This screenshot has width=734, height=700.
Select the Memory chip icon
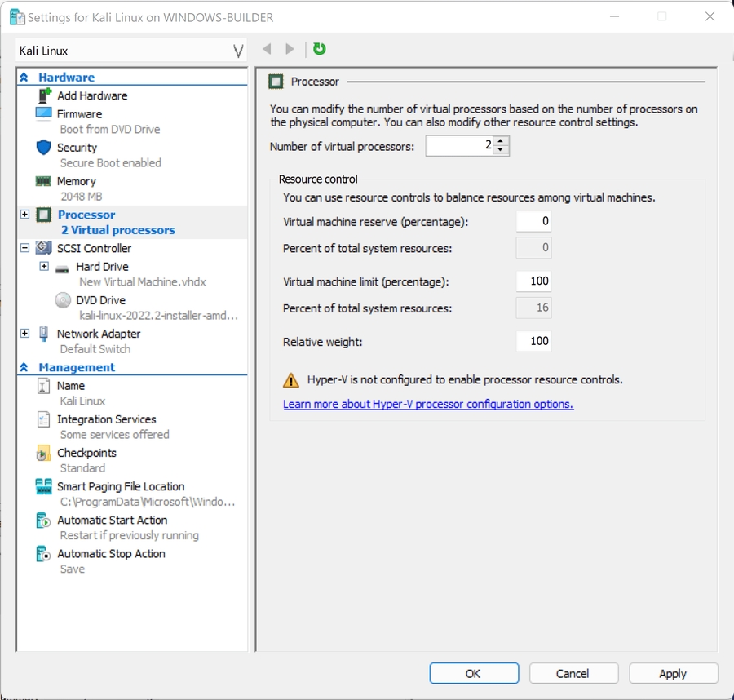tap(44, 181)
